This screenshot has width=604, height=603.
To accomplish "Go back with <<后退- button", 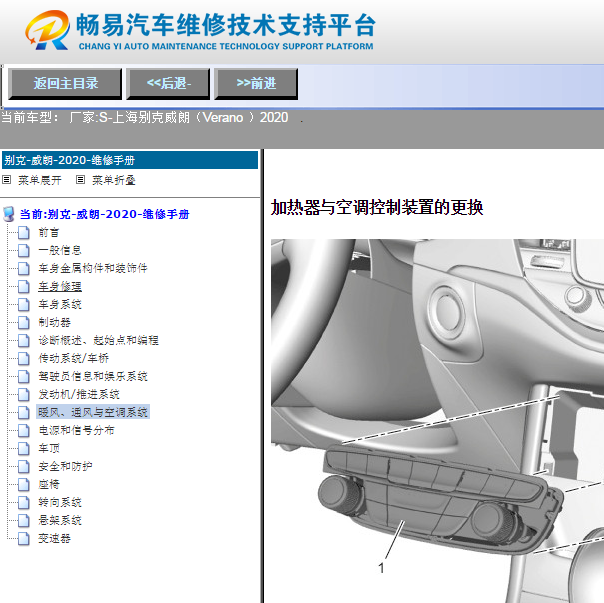I will [x=168, y=84].
